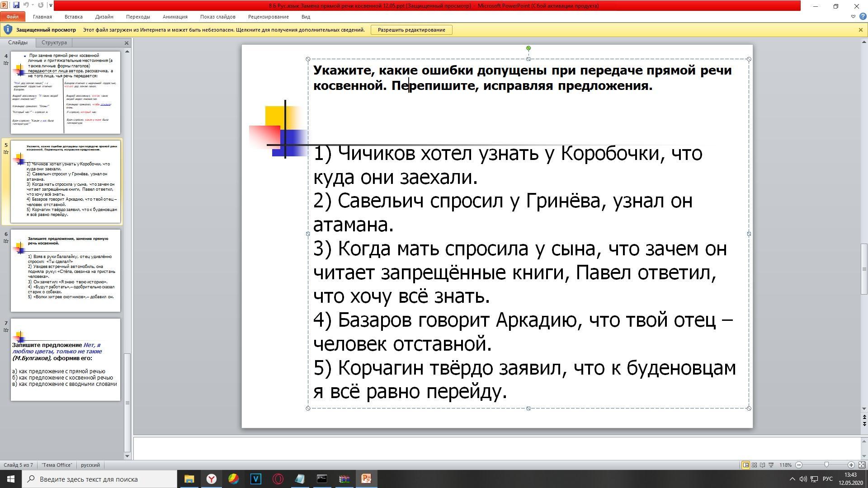Open the Дизайн ribbon tab

(104, 17)
